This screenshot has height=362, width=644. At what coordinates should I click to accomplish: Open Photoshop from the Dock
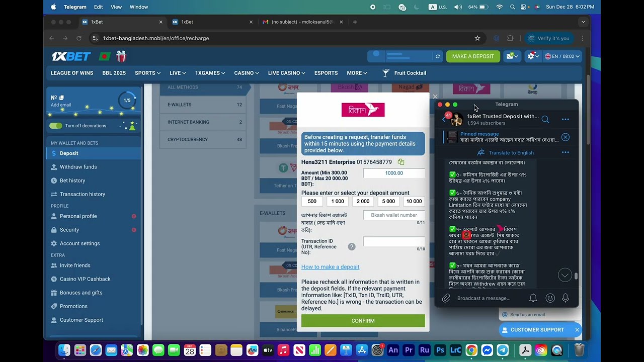440,350
